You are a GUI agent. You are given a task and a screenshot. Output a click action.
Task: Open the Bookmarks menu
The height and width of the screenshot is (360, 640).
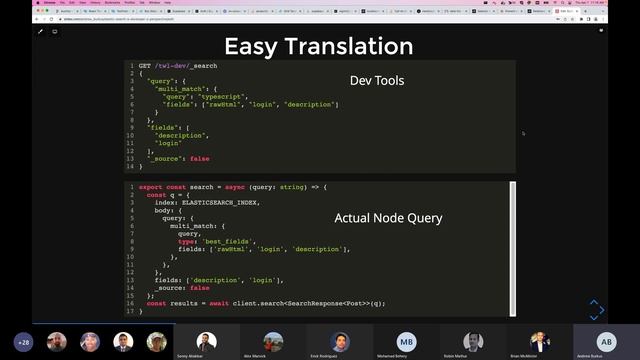(113, 2)
